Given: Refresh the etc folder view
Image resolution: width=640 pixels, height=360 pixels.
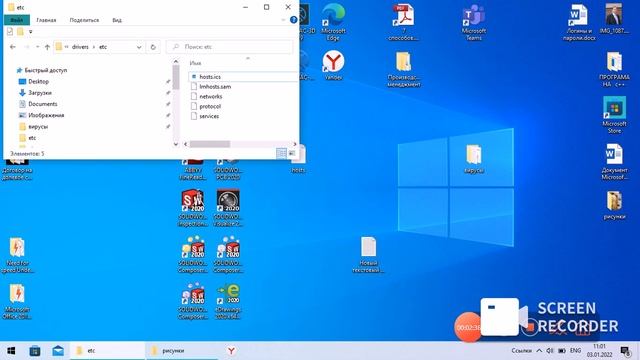Looking at the screenshot, I should tap(153, 47).
